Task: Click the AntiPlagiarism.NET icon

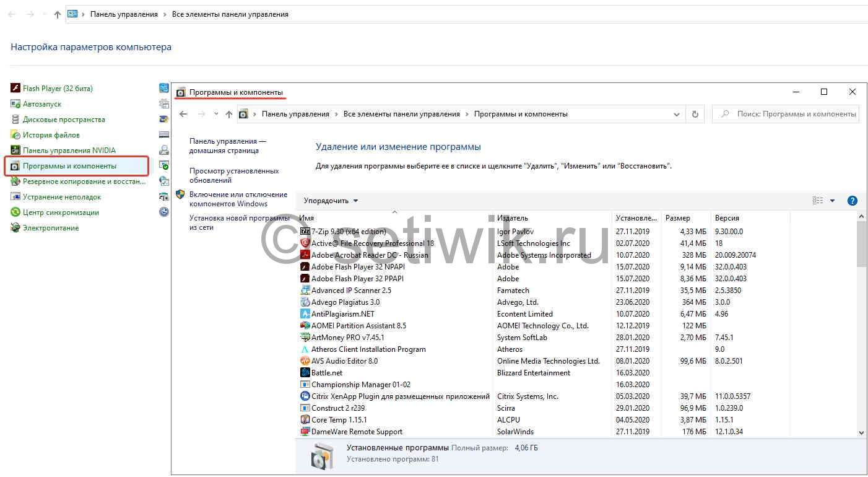Action: pos(305,314)
